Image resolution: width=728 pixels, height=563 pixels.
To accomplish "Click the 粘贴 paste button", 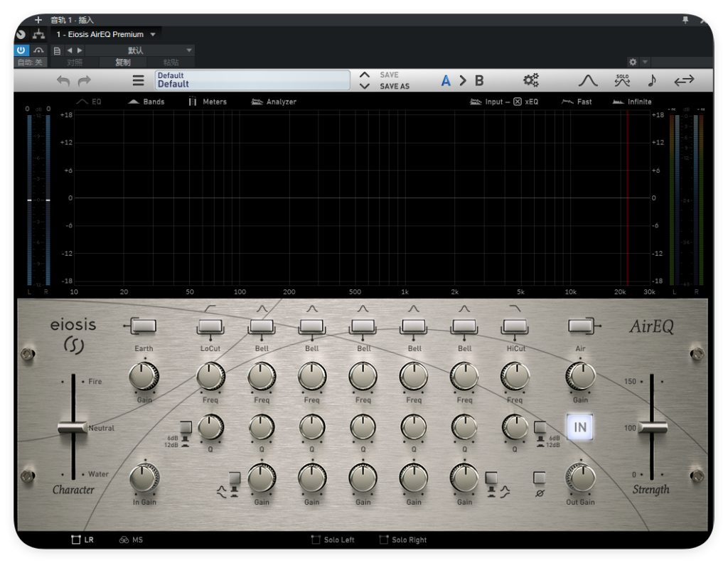I will coord(171,62).
